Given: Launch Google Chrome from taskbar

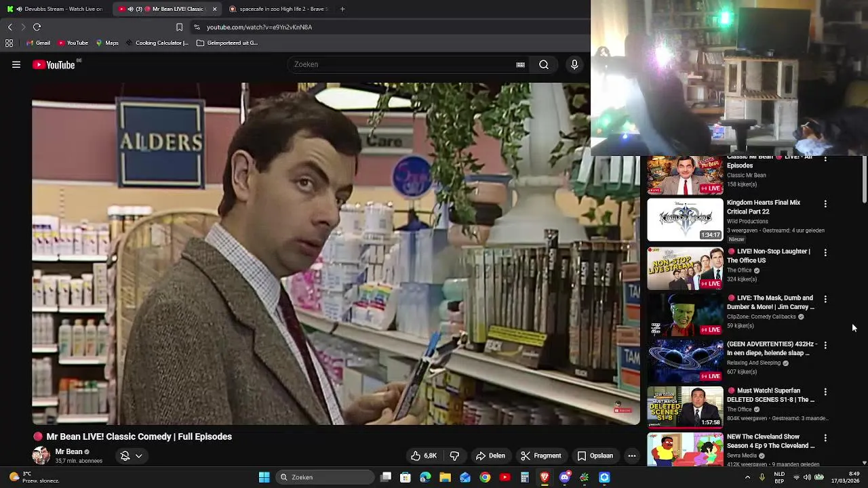Looking at the screenshot, I should [x=485, y=477].
